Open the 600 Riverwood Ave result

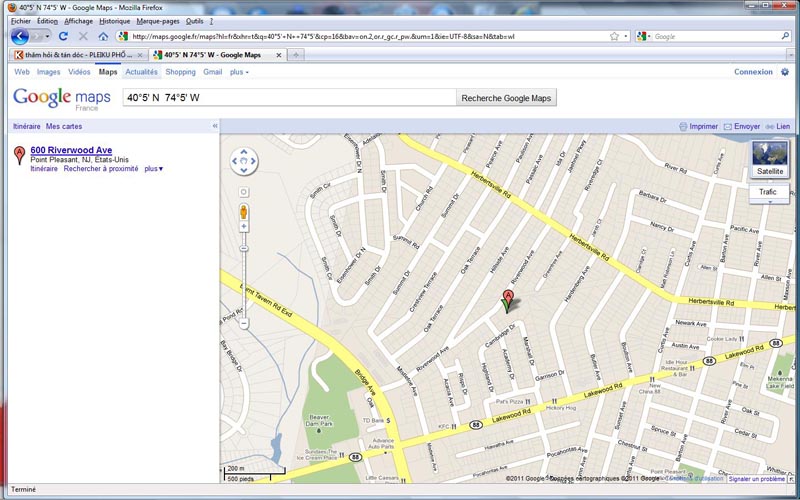[71, 150]
